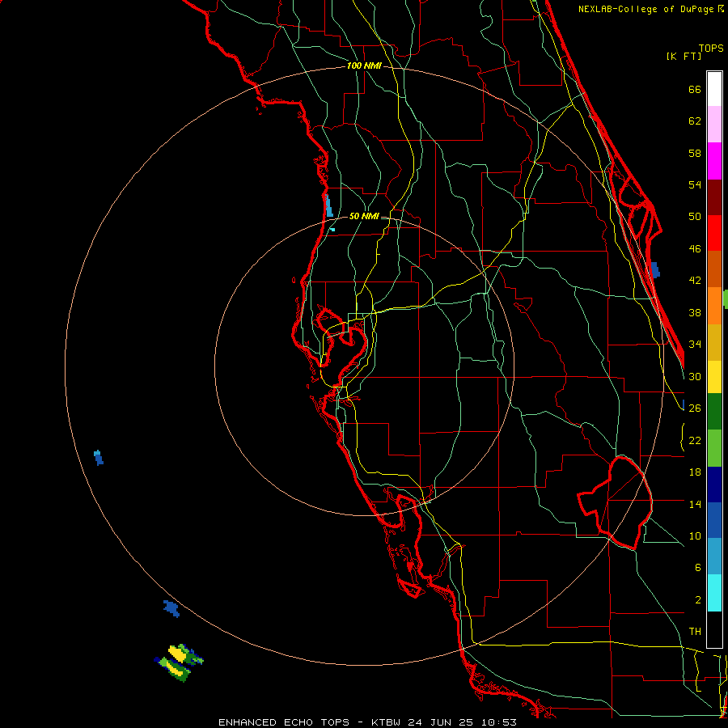
Task: Click the light pink legend swatch
Action: tap(714, 125)
